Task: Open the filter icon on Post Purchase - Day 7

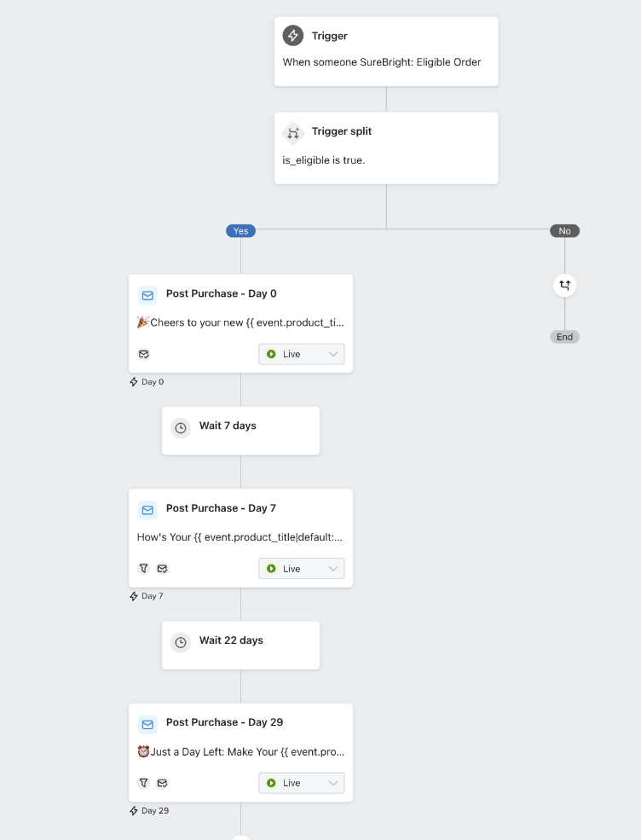Action: [x=144, y=568]
